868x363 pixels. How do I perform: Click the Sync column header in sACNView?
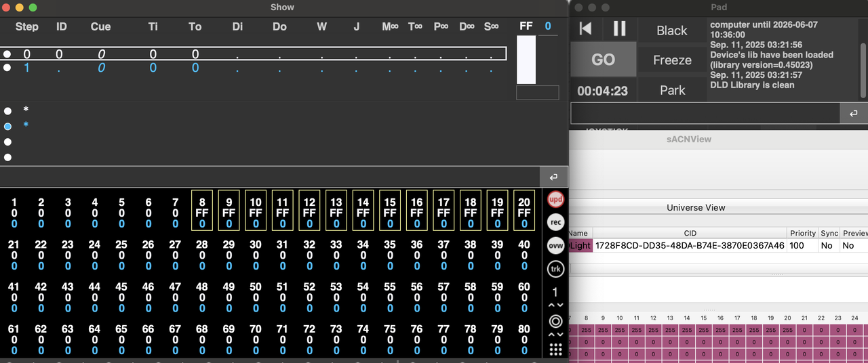[829, 233]
